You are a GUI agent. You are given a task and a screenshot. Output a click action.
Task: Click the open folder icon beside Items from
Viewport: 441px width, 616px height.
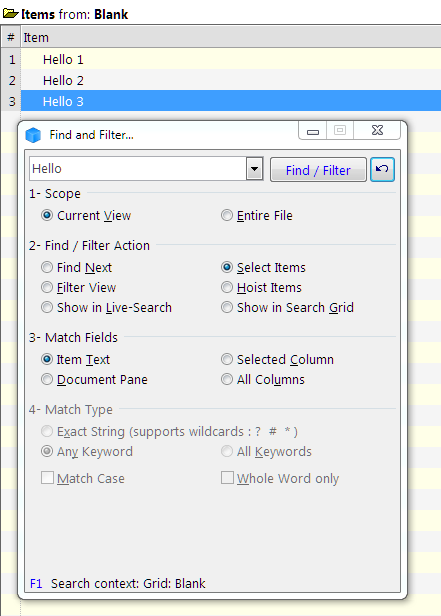[10, 14]
